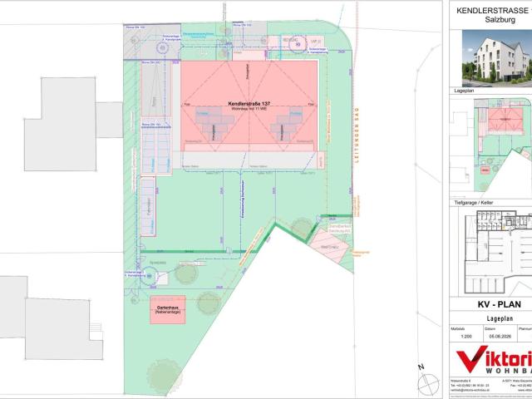Click the 'Spielplatz' label on the lawn
This screenshot has height=399, width=532.
158,263
